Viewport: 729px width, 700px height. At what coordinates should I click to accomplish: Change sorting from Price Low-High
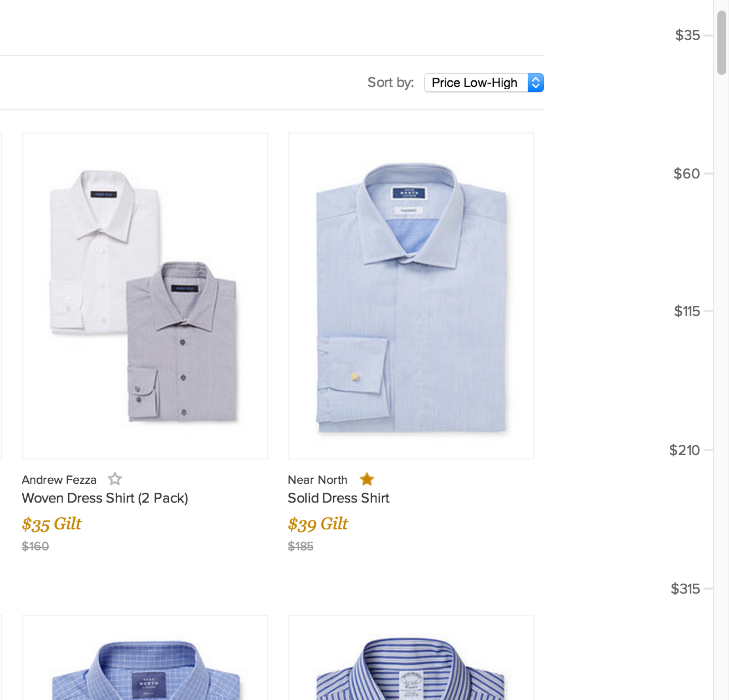pos(484,82)
